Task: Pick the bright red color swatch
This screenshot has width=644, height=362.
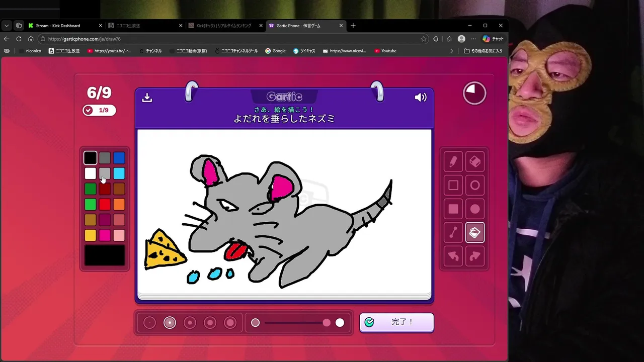Action: tap(105, 205)
